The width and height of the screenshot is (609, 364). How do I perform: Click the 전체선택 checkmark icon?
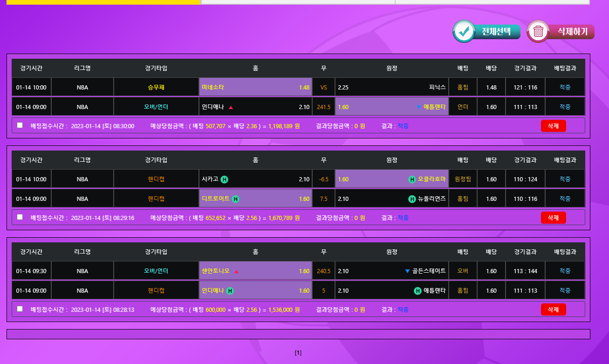coord(464,31)
